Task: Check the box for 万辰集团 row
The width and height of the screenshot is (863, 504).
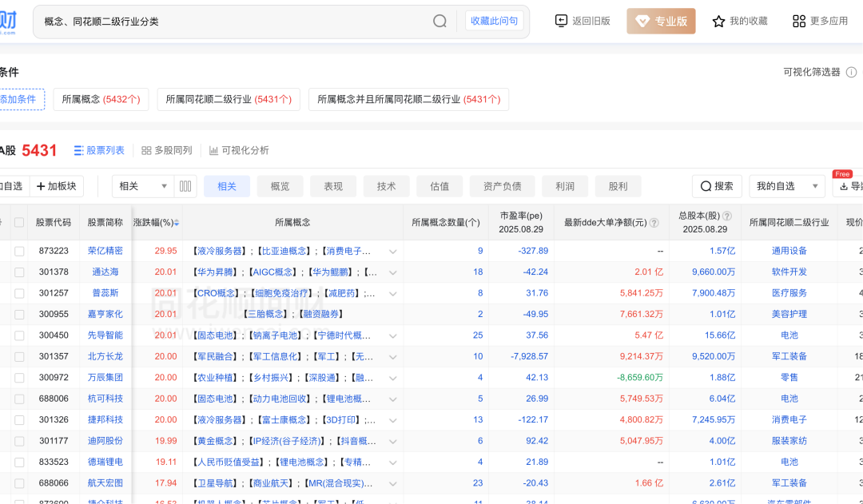Action: click(19, 378)
